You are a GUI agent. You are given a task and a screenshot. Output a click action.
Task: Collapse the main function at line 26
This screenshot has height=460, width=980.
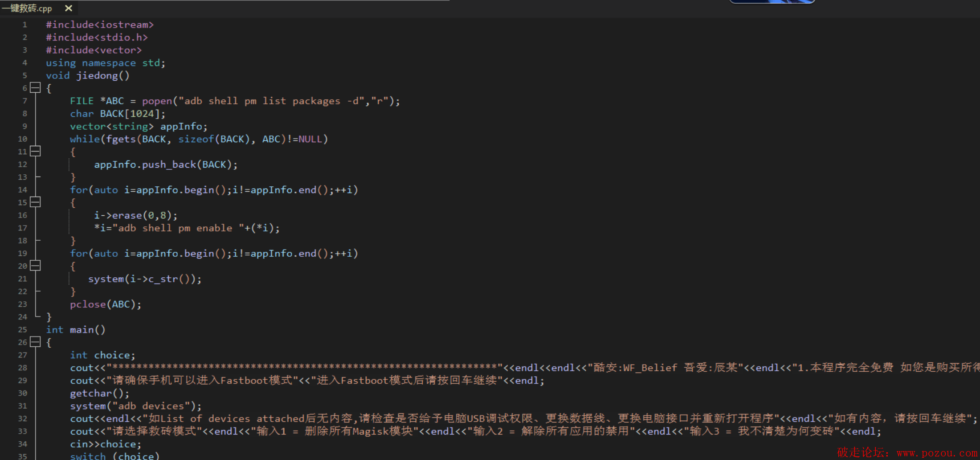[x=35, y=342]
